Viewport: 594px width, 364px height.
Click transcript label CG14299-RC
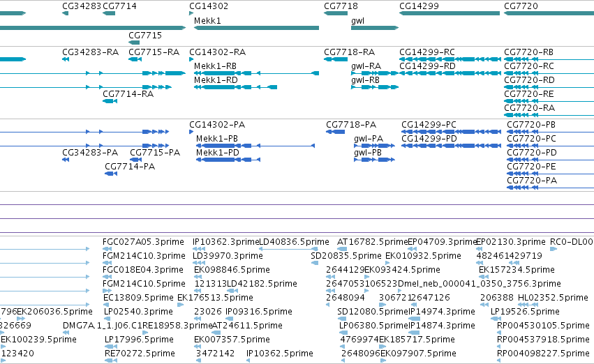pyautogui.click(x=427, y=52)
